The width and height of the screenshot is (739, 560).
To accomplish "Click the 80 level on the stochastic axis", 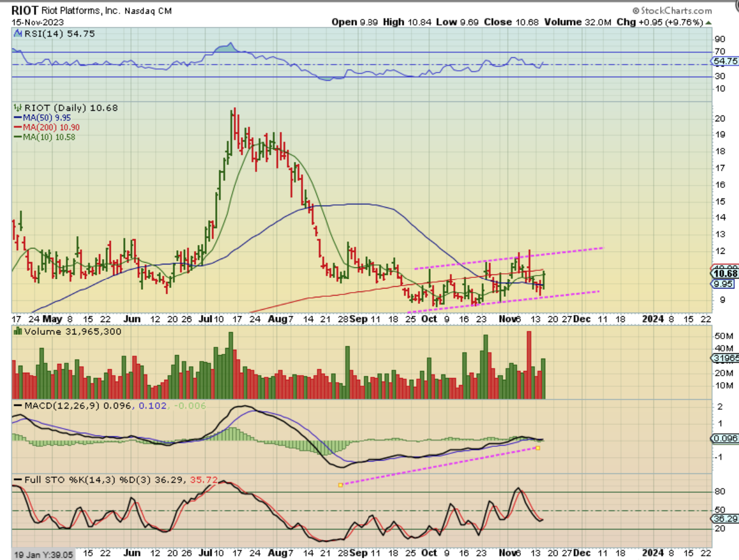I will click(x=719, y=492).
